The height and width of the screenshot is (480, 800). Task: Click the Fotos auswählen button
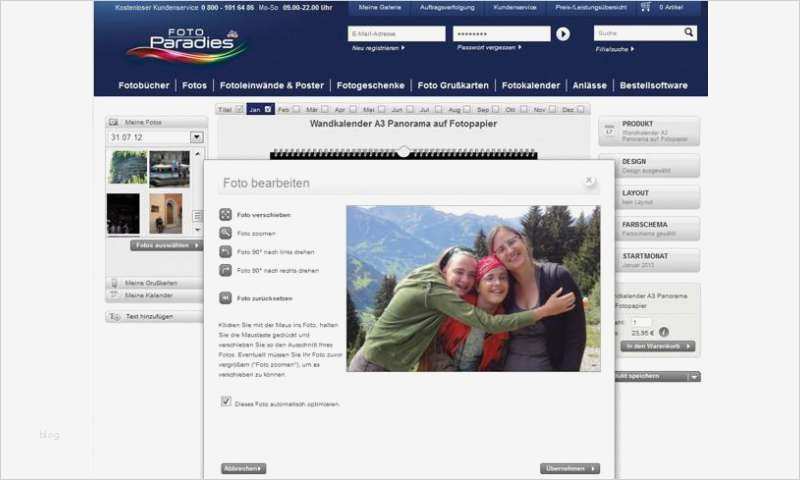pyautogui.click(x=167, y=245)
